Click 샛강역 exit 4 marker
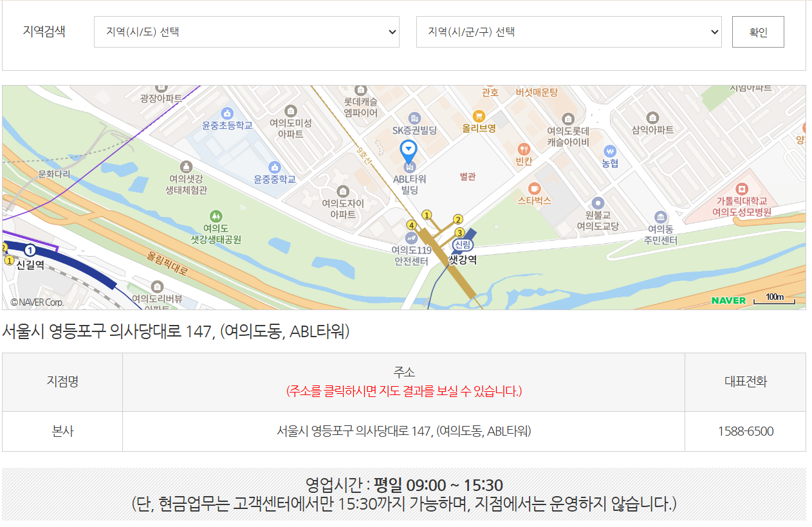This screenshot has width=812, height=527. click(x=411, y=225)
